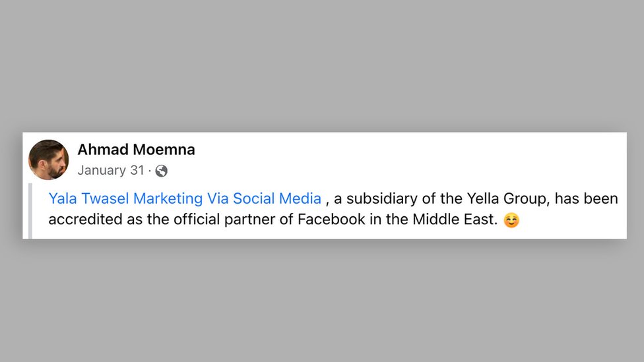Click the word "Yala" in the blue link
The width and height of the screenshot is (644, 362).
coord(63,198)
